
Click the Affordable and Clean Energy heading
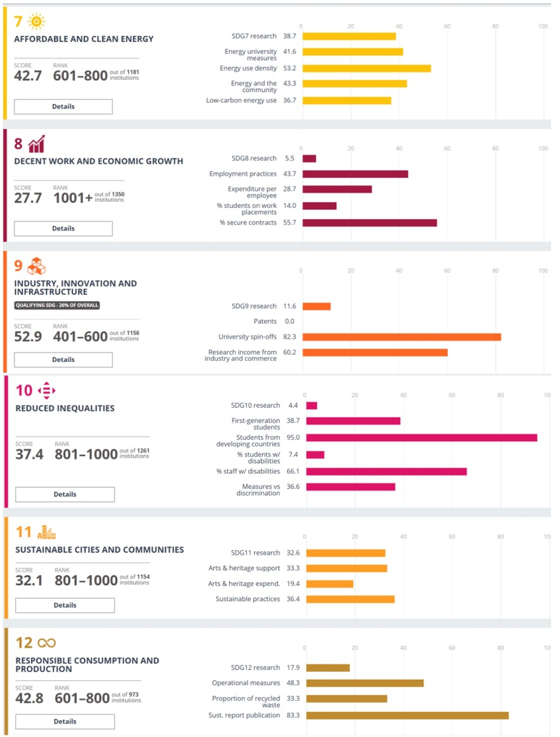84,39
